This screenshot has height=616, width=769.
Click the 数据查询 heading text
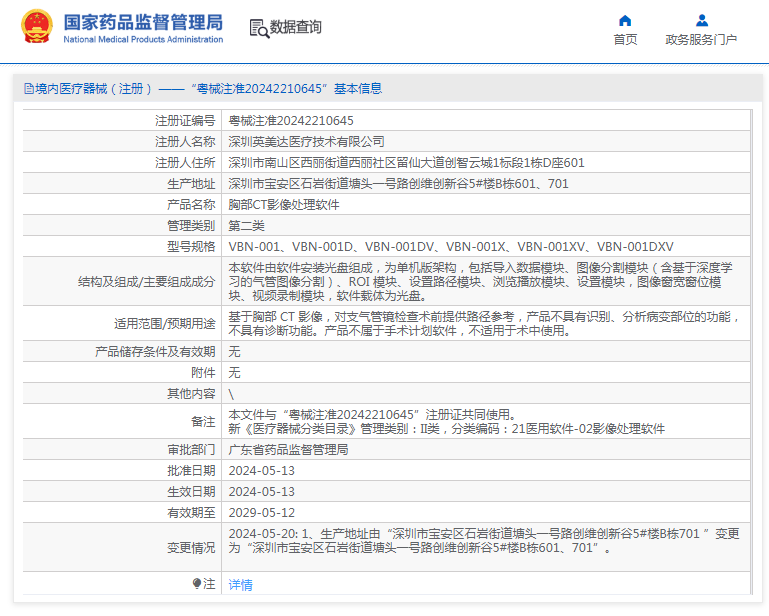[296, 27]
